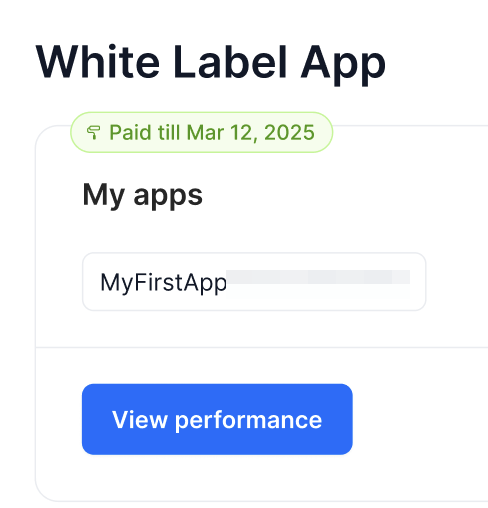
Task: Click the word performance on blue button
Action: 248,421
